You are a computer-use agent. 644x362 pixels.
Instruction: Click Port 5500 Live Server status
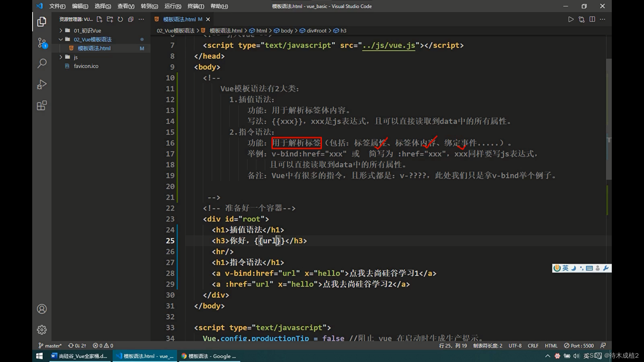pos(579,346)
